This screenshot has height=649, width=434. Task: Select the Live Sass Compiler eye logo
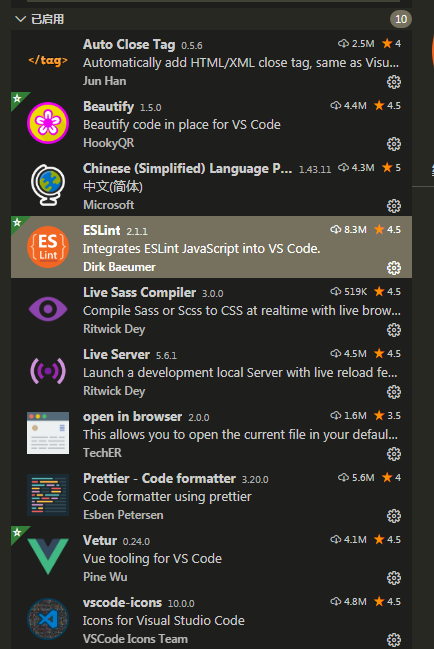pyautogui.click(x=48, y=309)
